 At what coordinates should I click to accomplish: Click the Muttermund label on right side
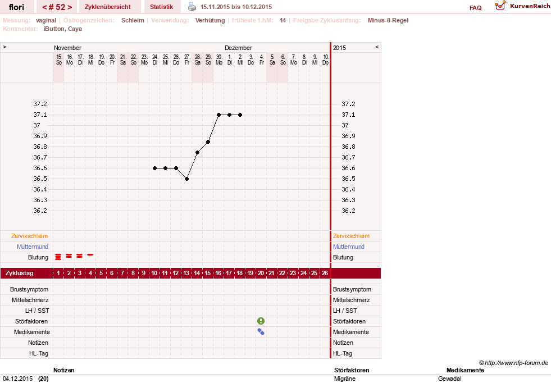(x=349, y=247)
